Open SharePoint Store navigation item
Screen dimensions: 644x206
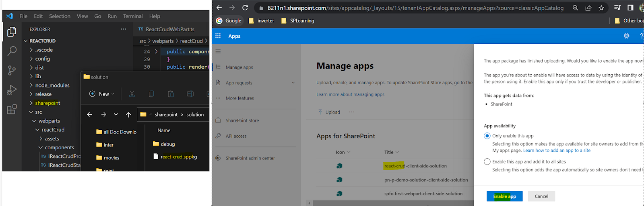[x=242, y=120]
